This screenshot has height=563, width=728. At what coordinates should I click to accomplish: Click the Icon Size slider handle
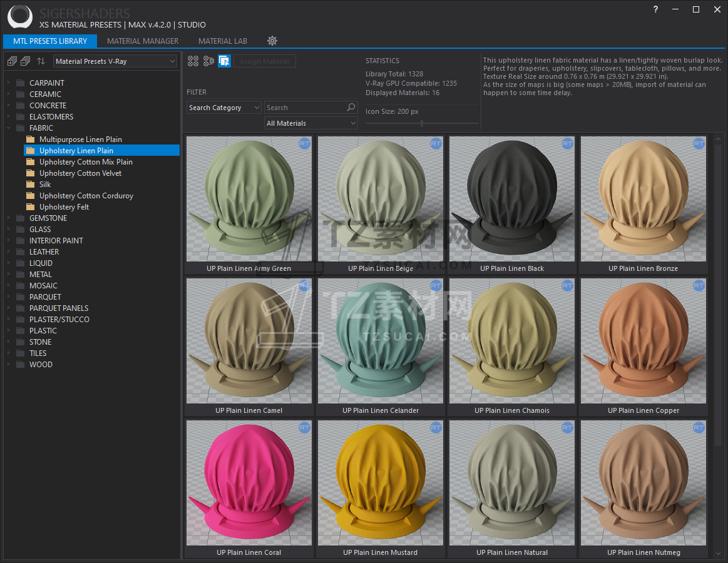pos(422,123)
